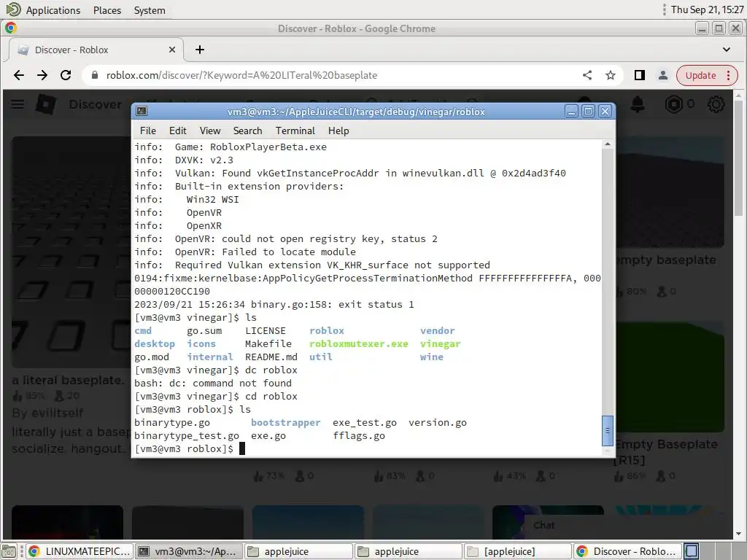Open Roblox notifications bell
The image size is (747, 560).
click(638, 104)
